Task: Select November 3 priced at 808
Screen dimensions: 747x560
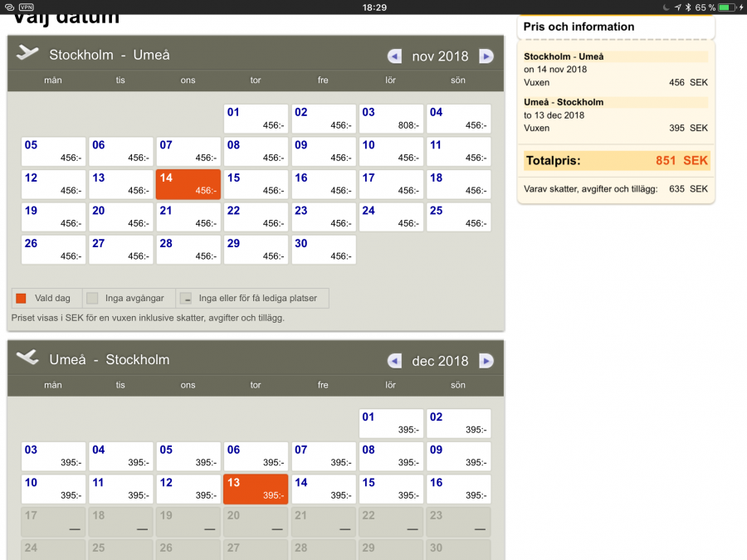Action: (x=391, y=119)
